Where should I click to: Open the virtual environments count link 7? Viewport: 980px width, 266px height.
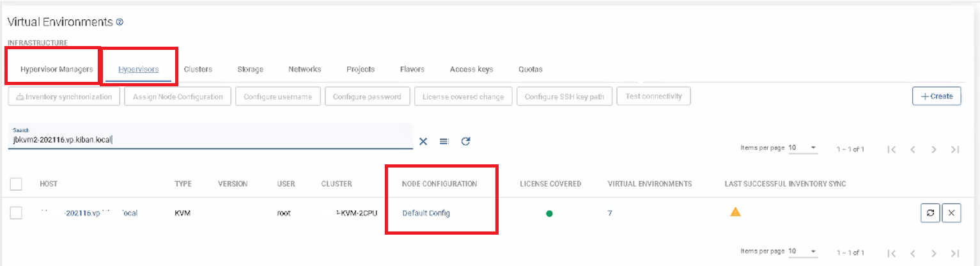610,214
